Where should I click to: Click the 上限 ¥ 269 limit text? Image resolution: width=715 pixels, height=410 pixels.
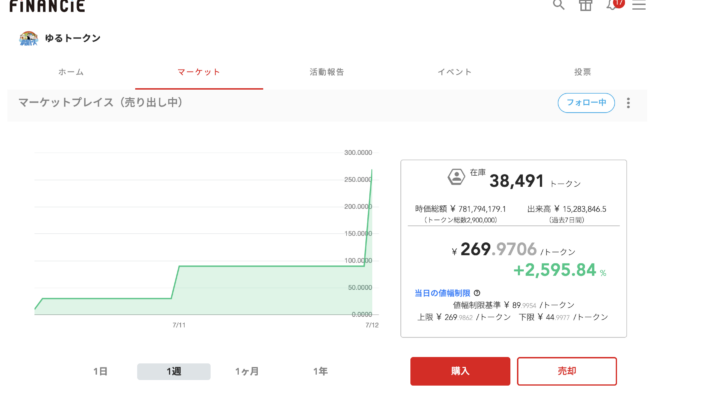(x=464, y=317)
